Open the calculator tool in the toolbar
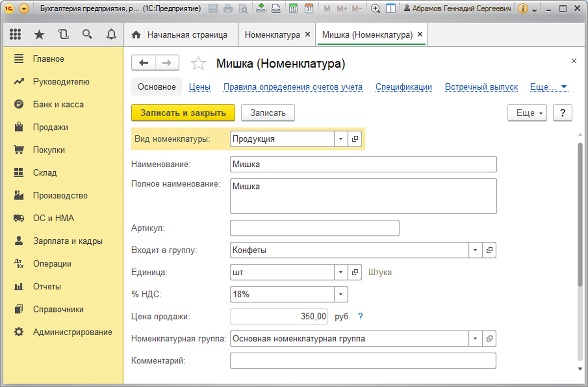The width and height of the screenshot is (588, 387). pos(293,8)
